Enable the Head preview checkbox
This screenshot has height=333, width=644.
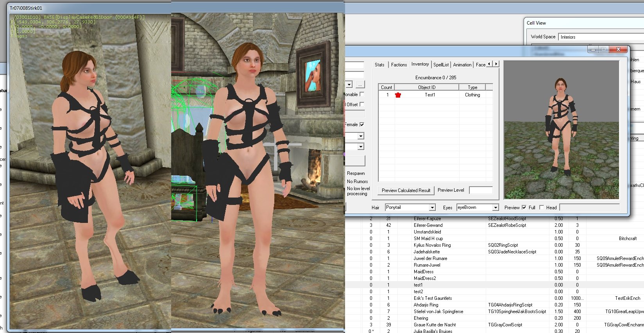click(x=542, y=207)
